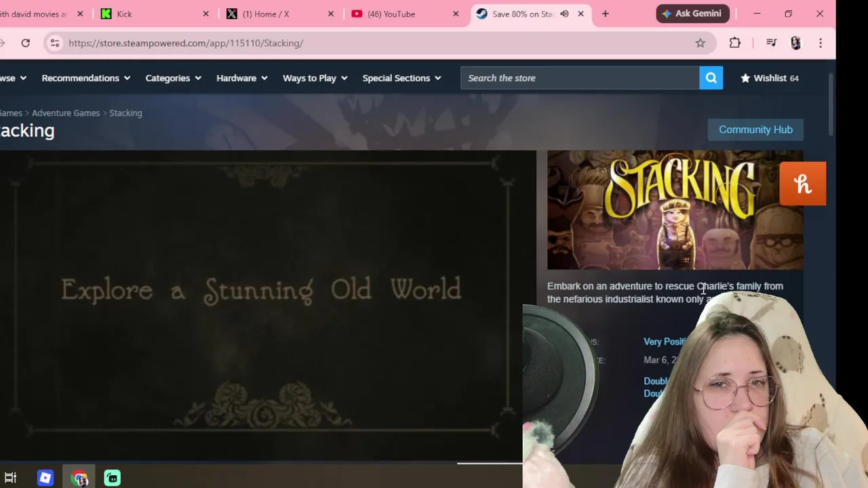The height and width of the screenshot is (488, 868).
Task: Click the address bar URL
Action: 186,43
